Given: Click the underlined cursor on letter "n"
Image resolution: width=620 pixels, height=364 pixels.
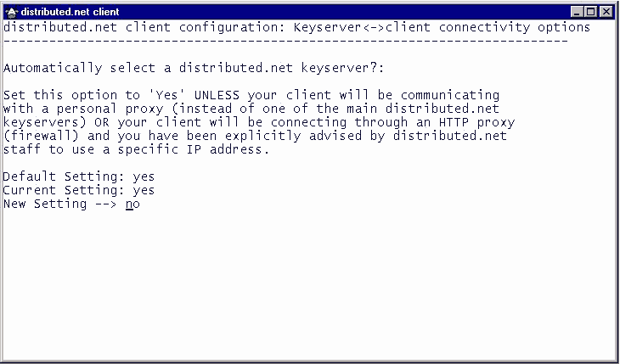Looking at the screenshot, I should coord(129,205).
